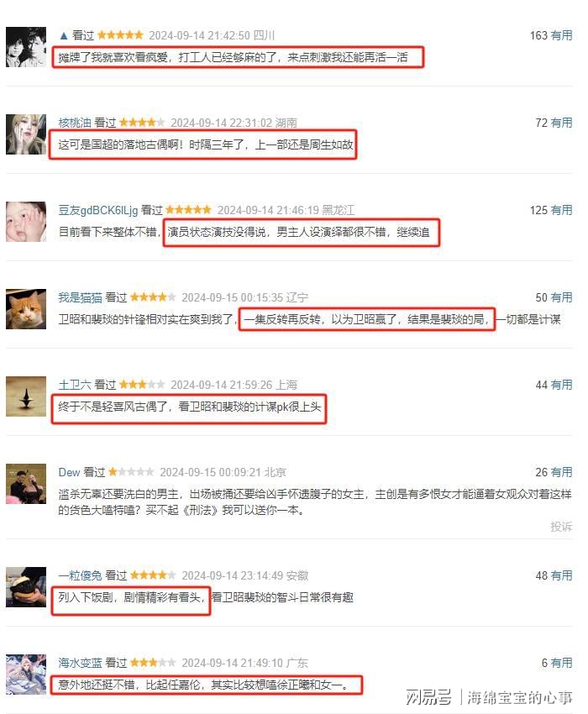Visit 土卫六's user profile
This screenshot has width=588, height=714.
pos(75,385)
